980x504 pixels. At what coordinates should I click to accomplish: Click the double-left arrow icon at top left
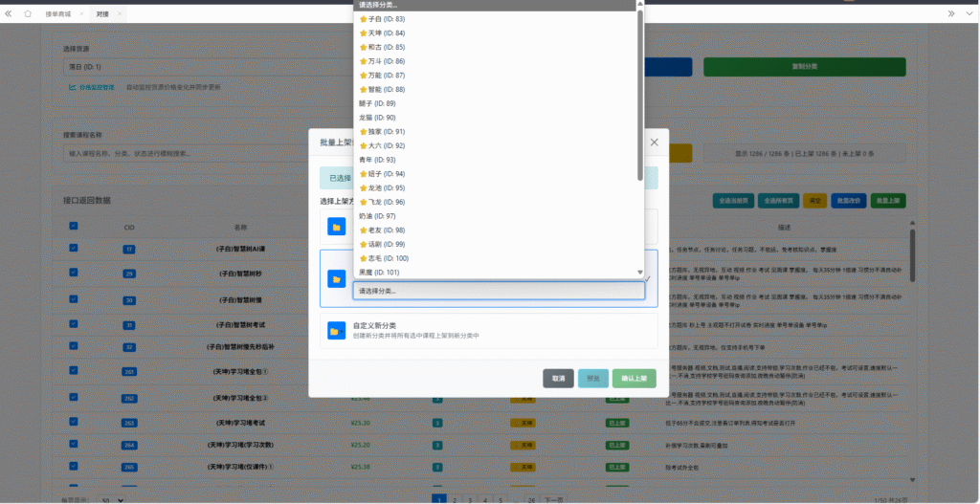(x=9, y=13)
